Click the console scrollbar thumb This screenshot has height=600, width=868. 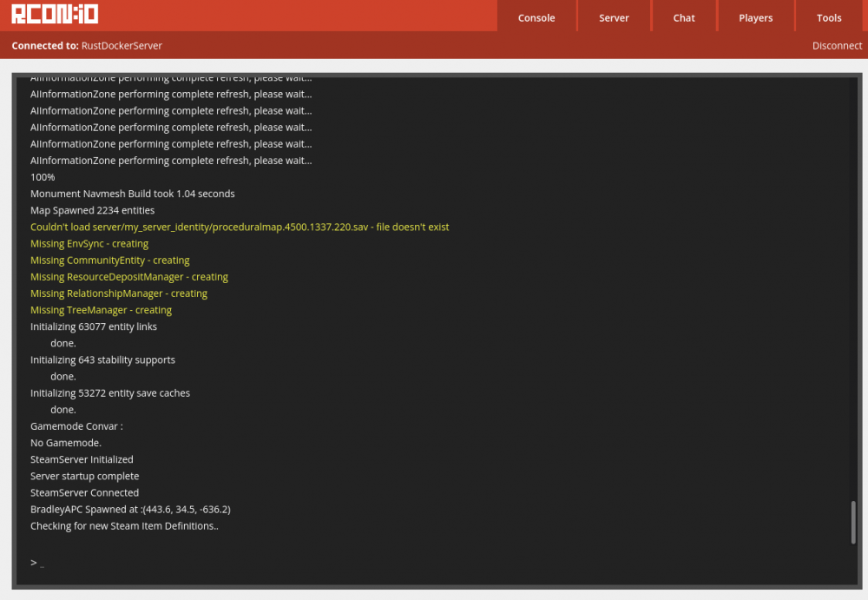click(853, 522)
